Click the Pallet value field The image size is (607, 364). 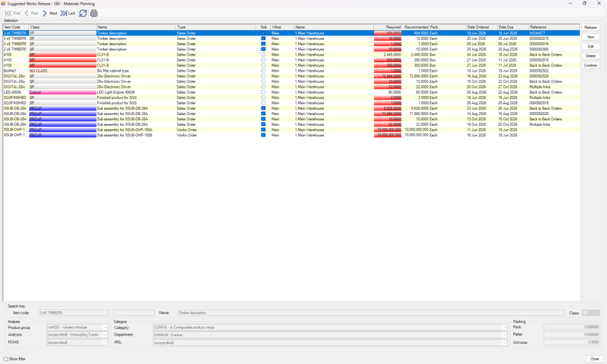tap(572, 334)
